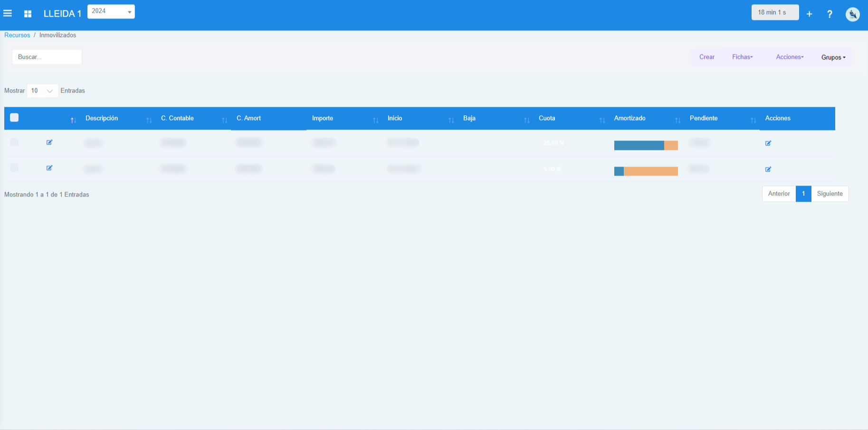Image resolution: width=868 pixels, height=430 pixels.
Task: Check the second row checkbox
Action: tap(14, 168)
